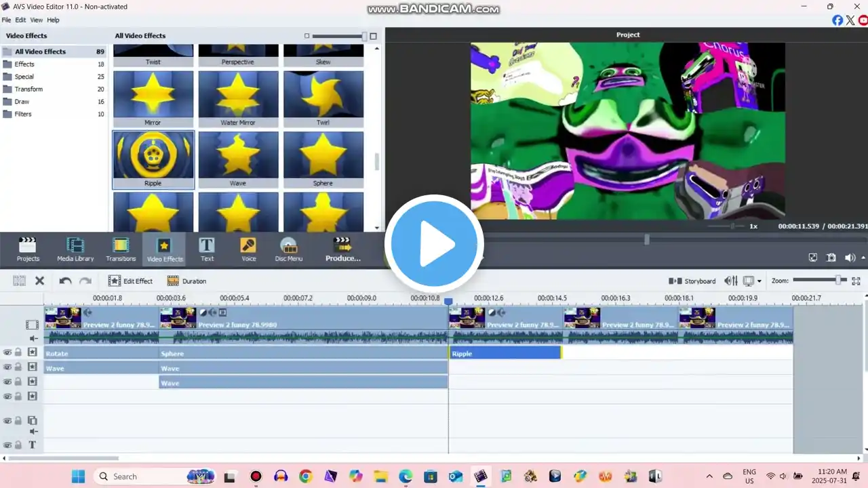The width and height of the screenshot is (868, 488).
Task: Open the Projects section
Action: [28, 249]
